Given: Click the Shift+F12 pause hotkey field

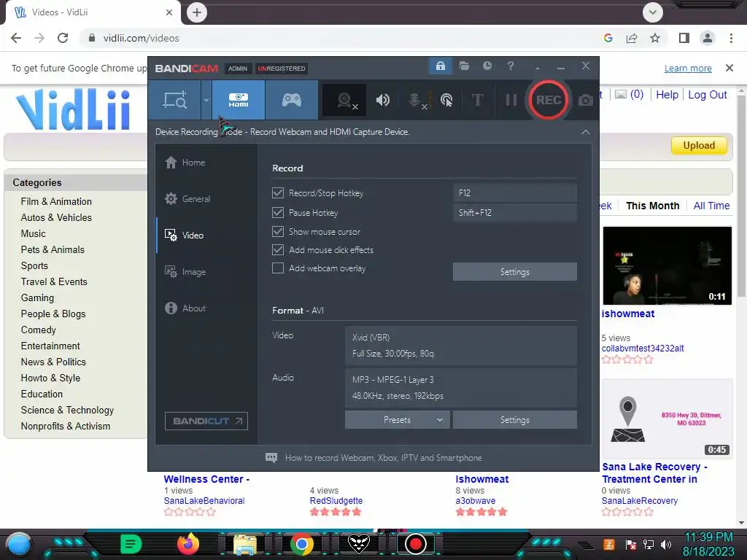Looking at the screenshot, I should pyautogui.click(x=514, y=212).
